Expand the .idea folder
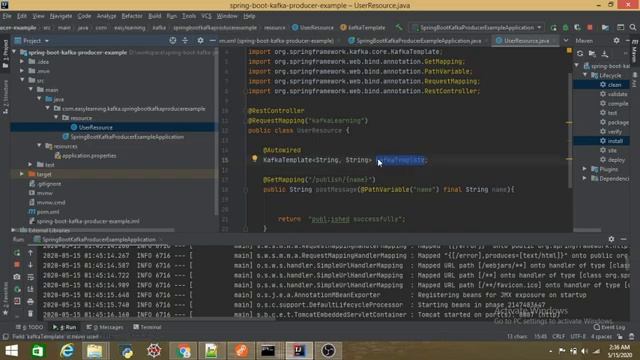640x360 pixels. (x=22, y=61)
